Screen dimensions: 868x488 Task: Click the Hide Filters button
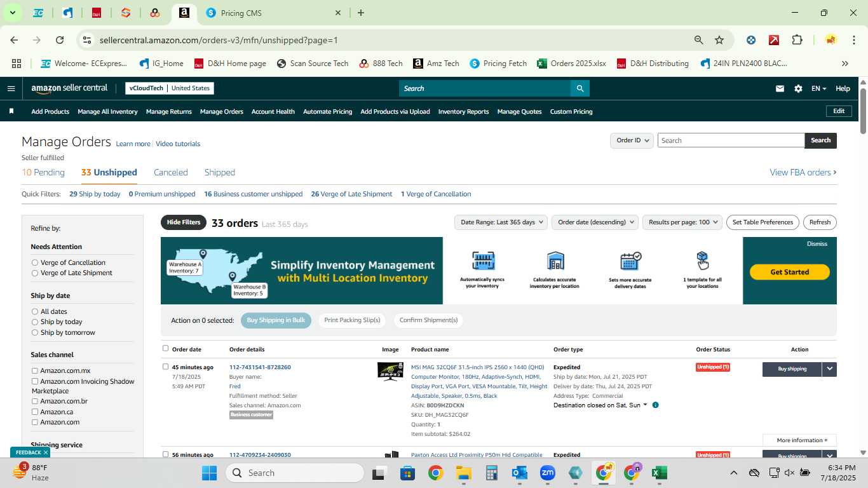click(x=184, y=222)
